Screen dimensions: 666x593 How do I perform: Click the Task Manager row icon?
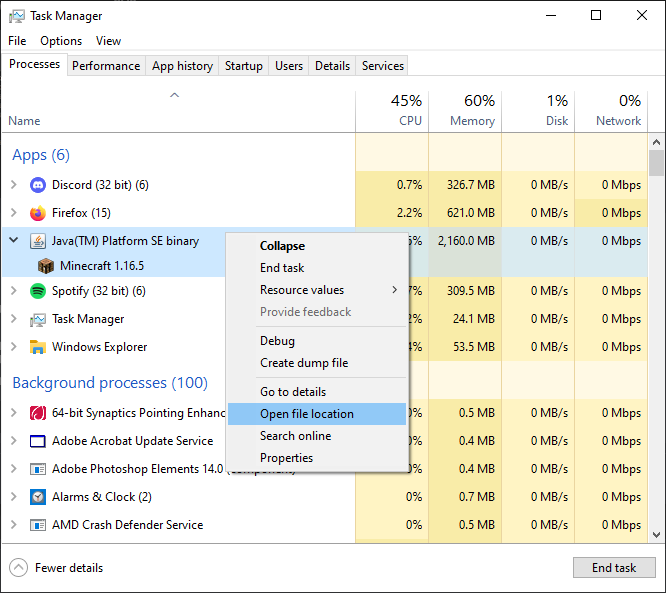38,319
